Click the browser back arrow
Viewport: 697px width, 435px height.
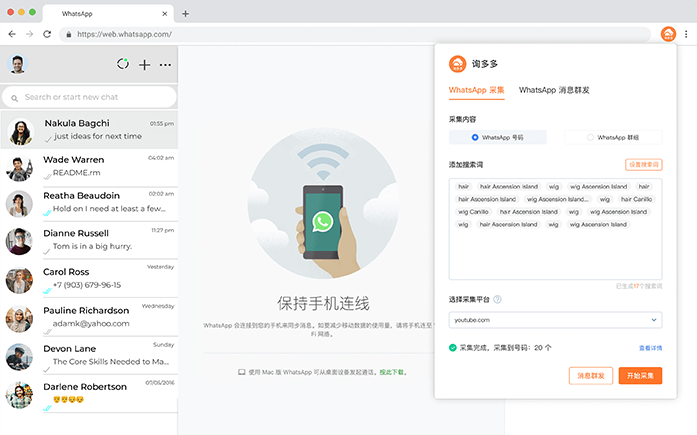pyautogui.click(x=12, y=34)
